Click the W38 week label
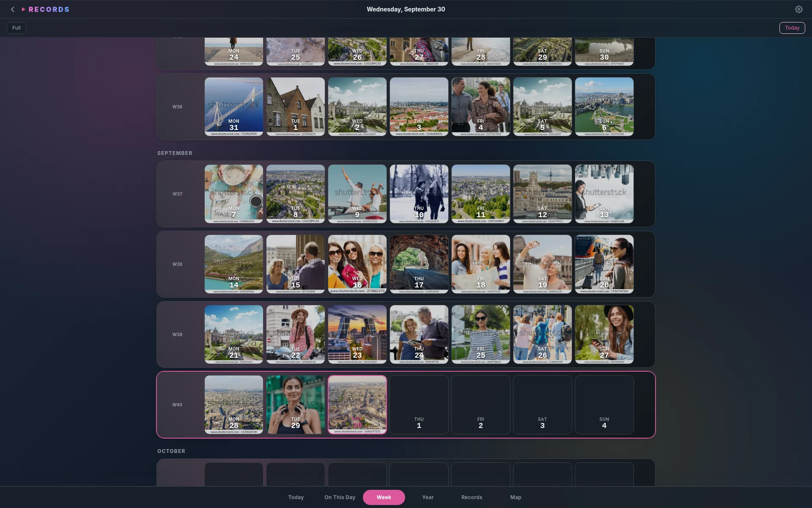The height and width of the screenshot is (508, 812). pos(177,264)
